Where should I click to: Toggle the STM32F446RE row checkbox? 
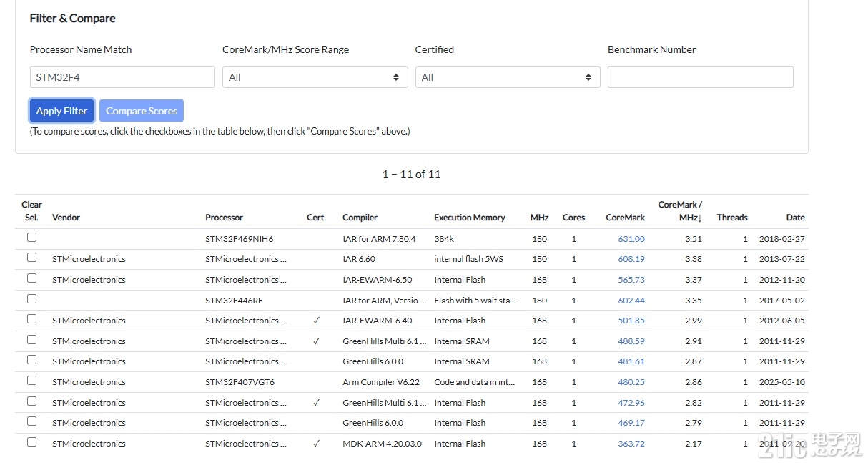tap(31, 298)
